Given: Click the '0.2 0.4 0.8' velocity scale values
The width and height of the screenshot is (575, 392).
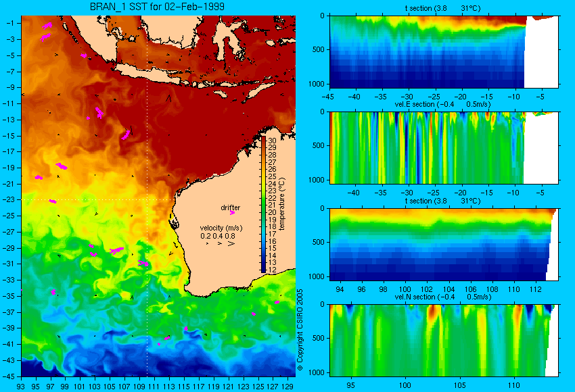Looking at the screenshot, I should [x=218, y=236].
